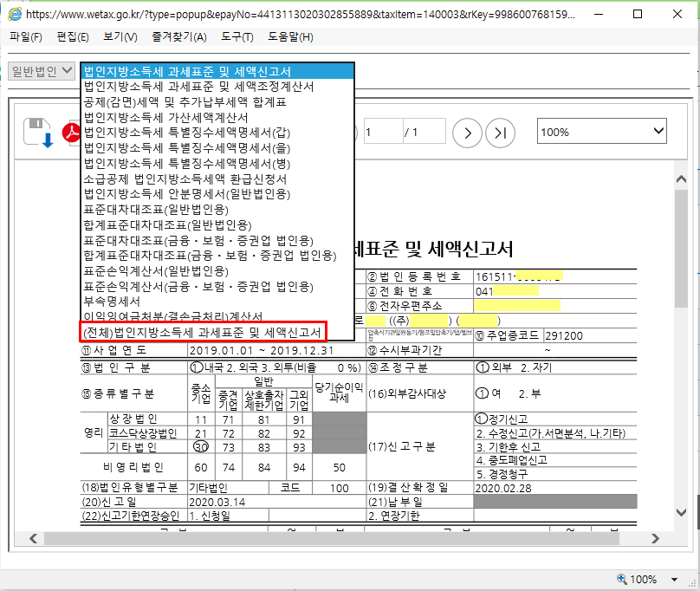Click 신고일 value 2020.03.14
The image size is (700, 591).
pos(217,503)
